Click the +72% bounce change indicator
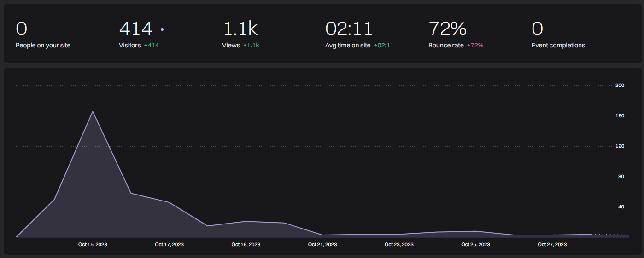The image size is (644, 258). pos(475,46)
